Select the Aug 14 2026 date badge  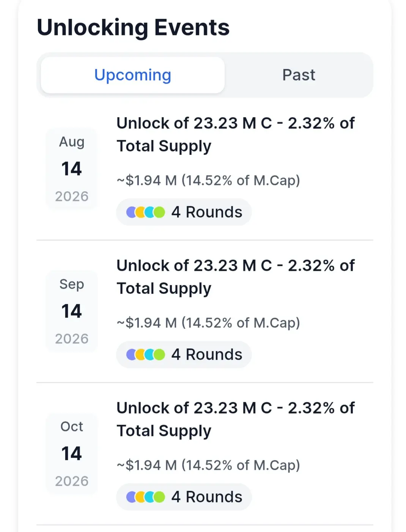pyautogui.click(x=72, y=169)
